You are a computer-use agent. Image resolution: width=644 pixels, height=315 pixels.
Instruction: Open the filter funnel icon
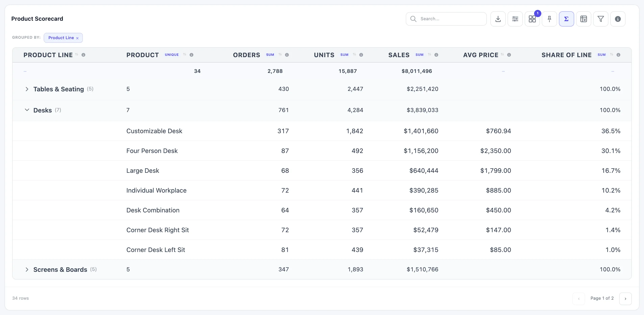click(601, 19)
